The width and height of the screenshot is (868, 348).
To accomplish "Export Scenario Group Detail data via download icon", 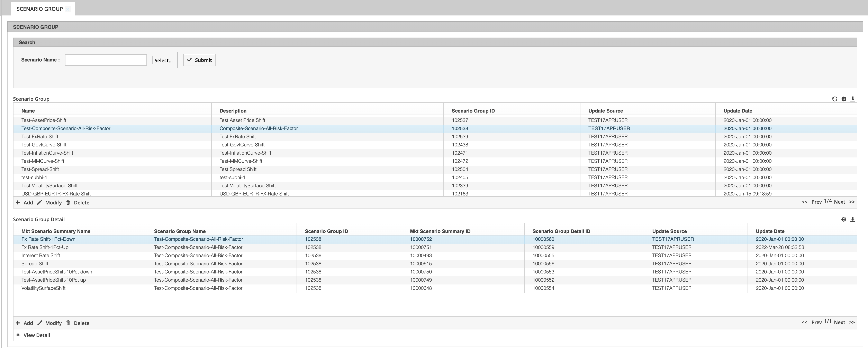I will (x=852, y=219).
